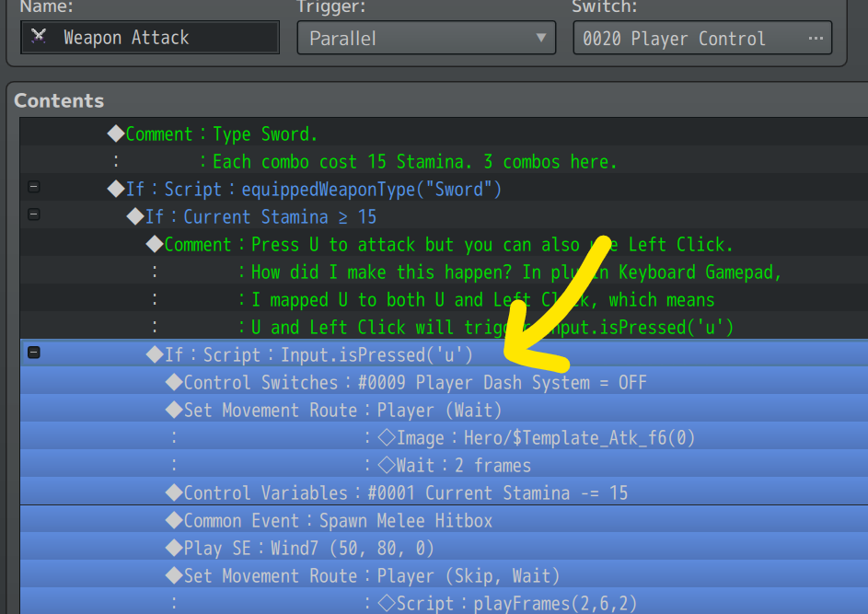The width and height of the screenshot is (868, 614).
Task: Select Common Event Spawn Melee Hitbox command
Action: click(444, 520)
